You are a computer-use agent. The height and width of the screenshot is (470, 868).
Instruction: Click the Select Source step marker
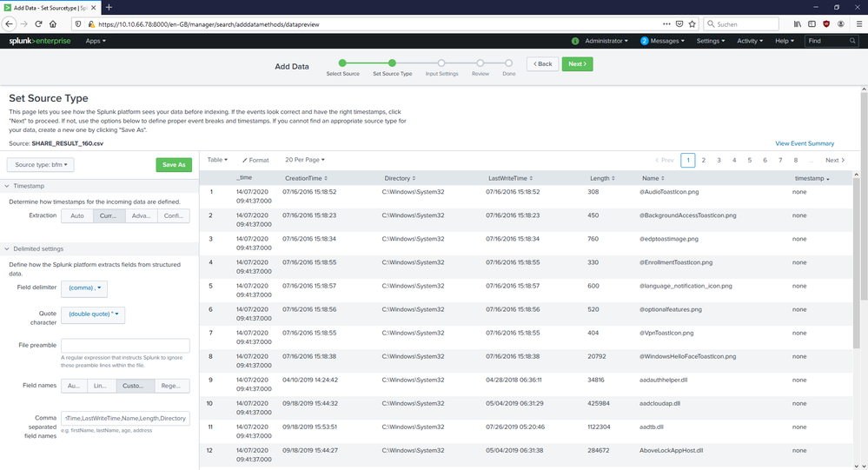coord(342,63)
